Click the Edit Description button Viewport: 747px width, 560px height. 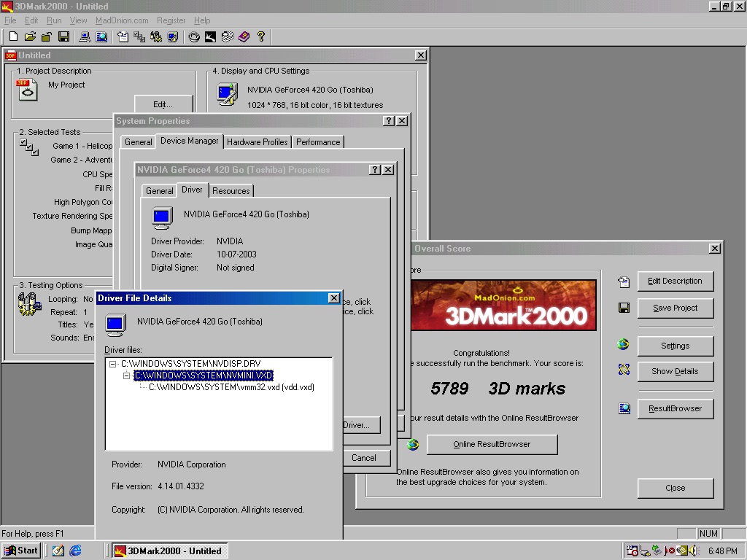pos(675,281)
